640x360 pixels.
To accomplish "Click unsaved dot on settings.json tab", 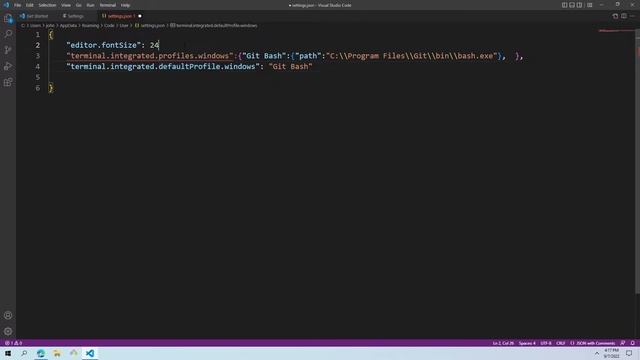I will pos(140,16).
